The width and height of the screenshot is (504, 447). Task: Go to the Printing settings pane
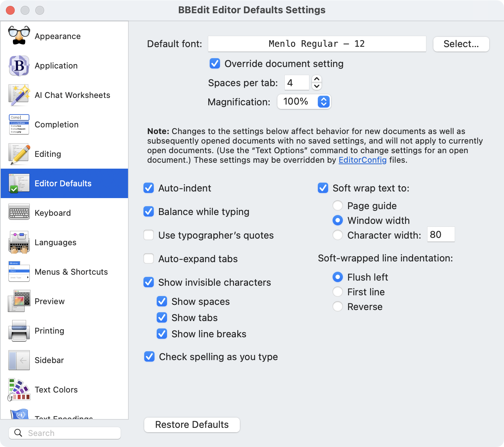pos(49,331)
